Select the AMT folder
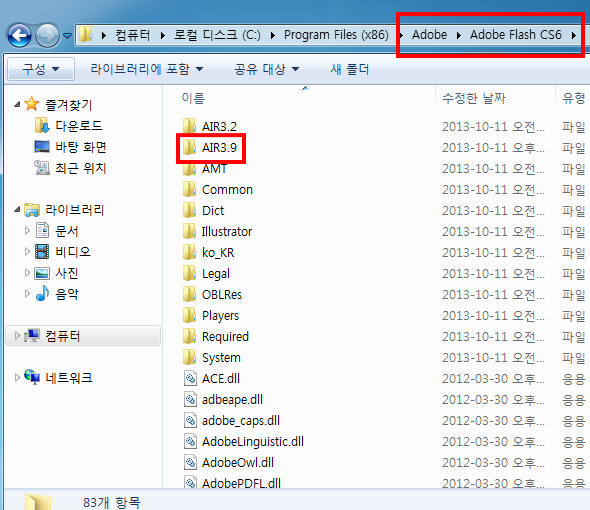 click(214, 169)
